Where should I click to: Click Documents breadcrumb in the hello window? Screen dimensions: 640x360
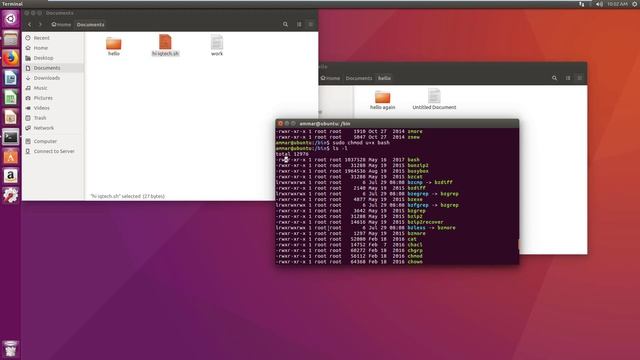coord(359,78)
